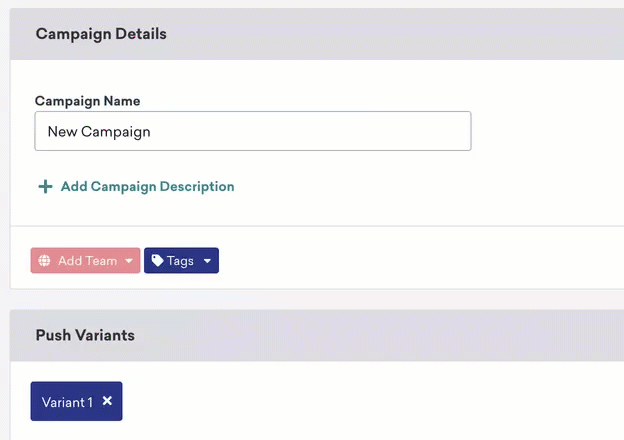
Task: Click the plus icon beside Add Campaign Description
Action: click(45, 187)
